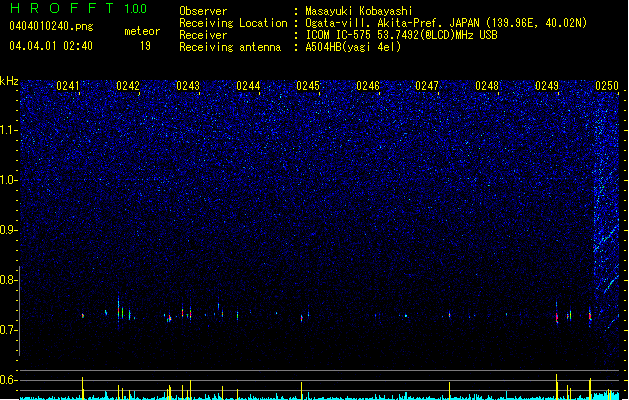Click the 1.0 frequency axis label
Screen dimensions: 629x400
[8, 180]
